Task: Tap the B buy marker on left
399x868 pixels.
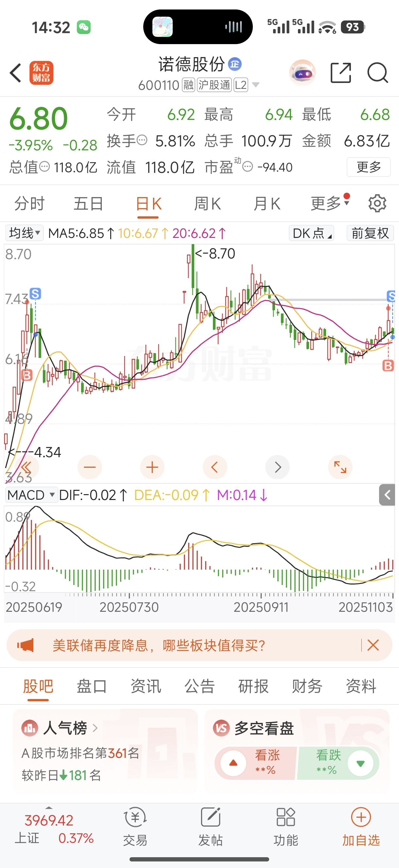Action: tap(26, 375)
